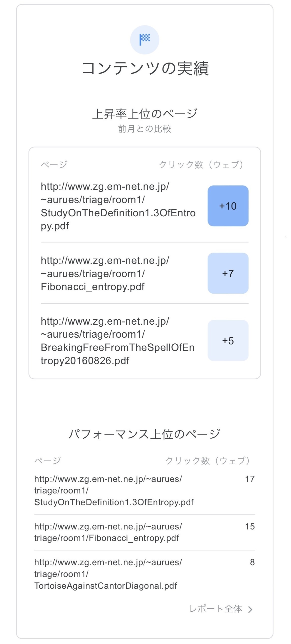Viewport: 291px width, 644px height.
Task: Click the +10 clicks badge
Action: (x=228, y=206)
